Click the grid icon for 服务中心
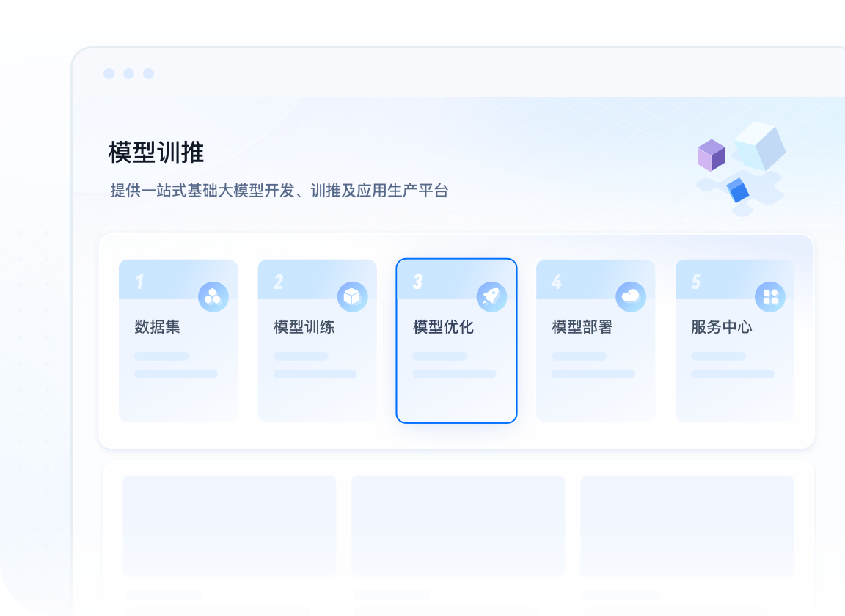The width and height of the screenshot is (845, 616). tap(770, 297)
